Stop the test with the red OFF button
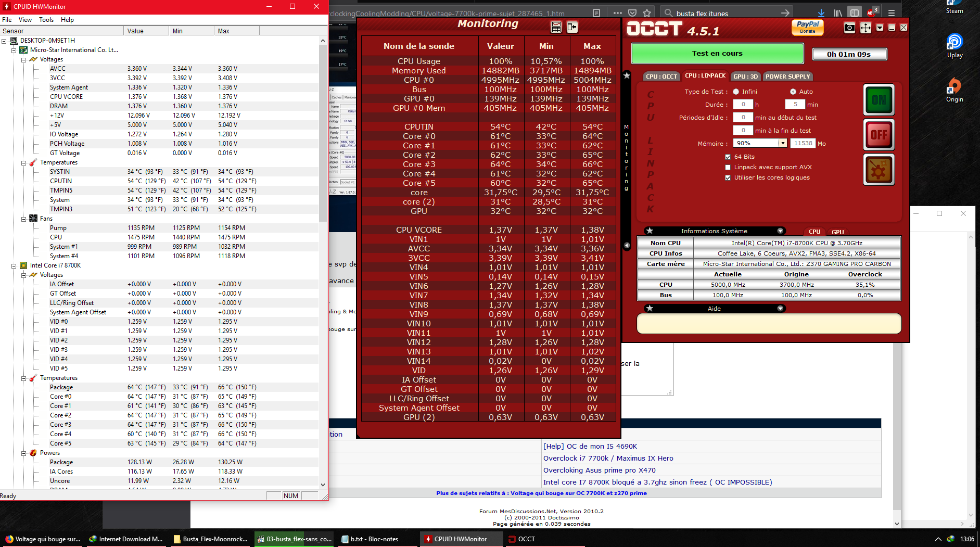 coord(879,135)
